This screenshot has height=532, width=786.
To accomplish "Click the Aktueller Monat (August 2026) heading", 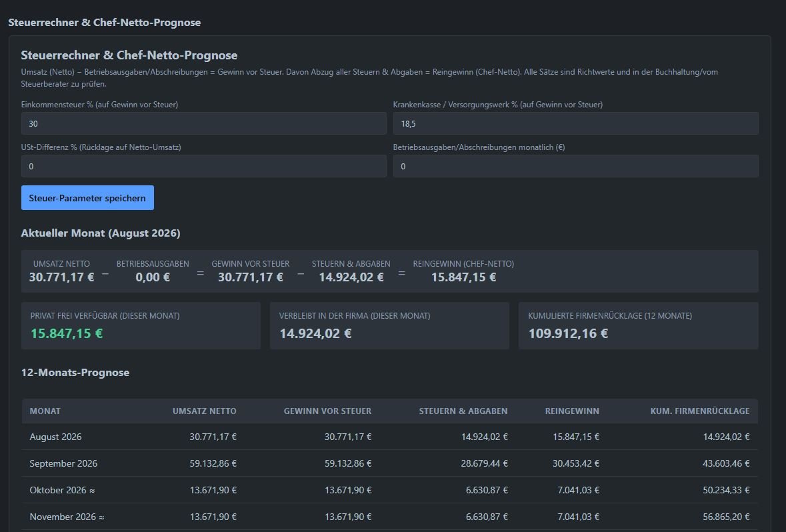I will click(x=101, y=233).
